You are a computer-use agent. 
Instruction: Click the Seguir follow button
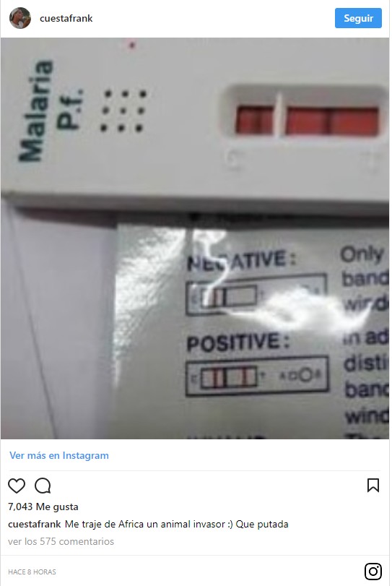pyautogui.click(x=358, y=18)
